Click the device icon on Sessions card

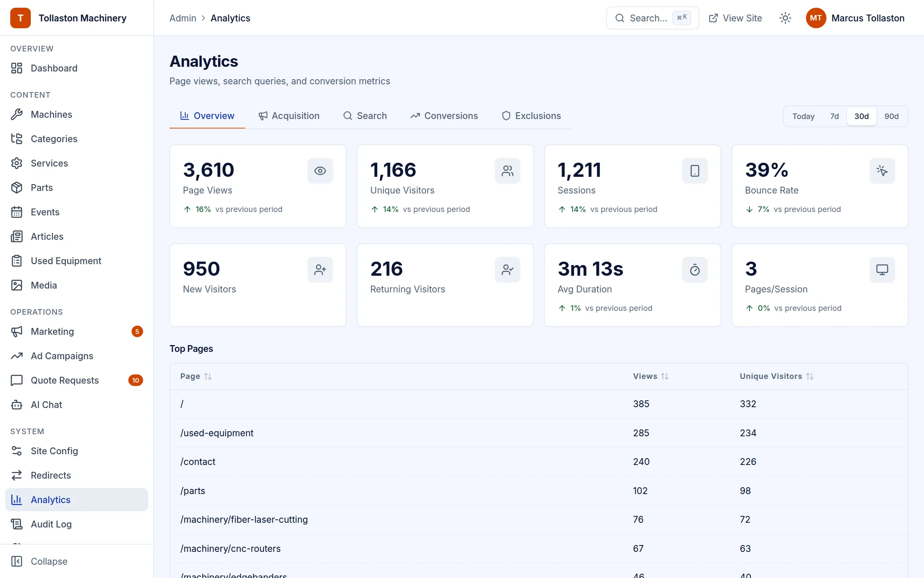coord(695,171)
